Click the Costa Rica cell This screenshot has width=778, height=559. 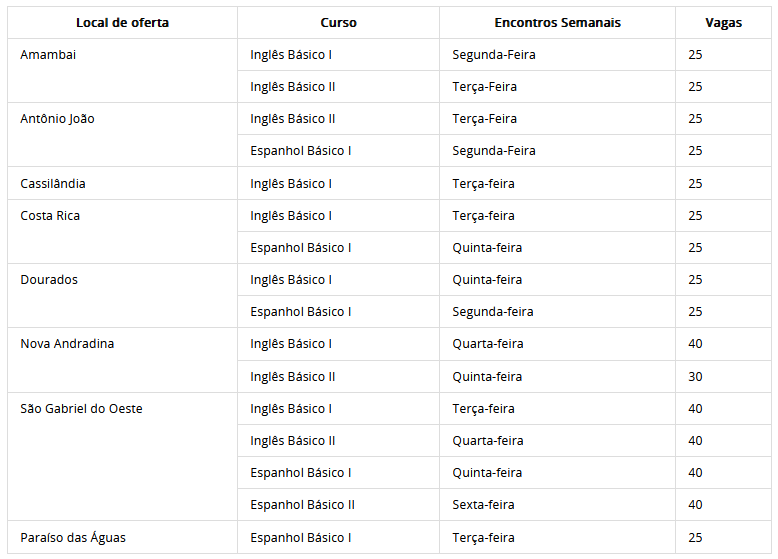pyautogui.click(x=50, y=216)
